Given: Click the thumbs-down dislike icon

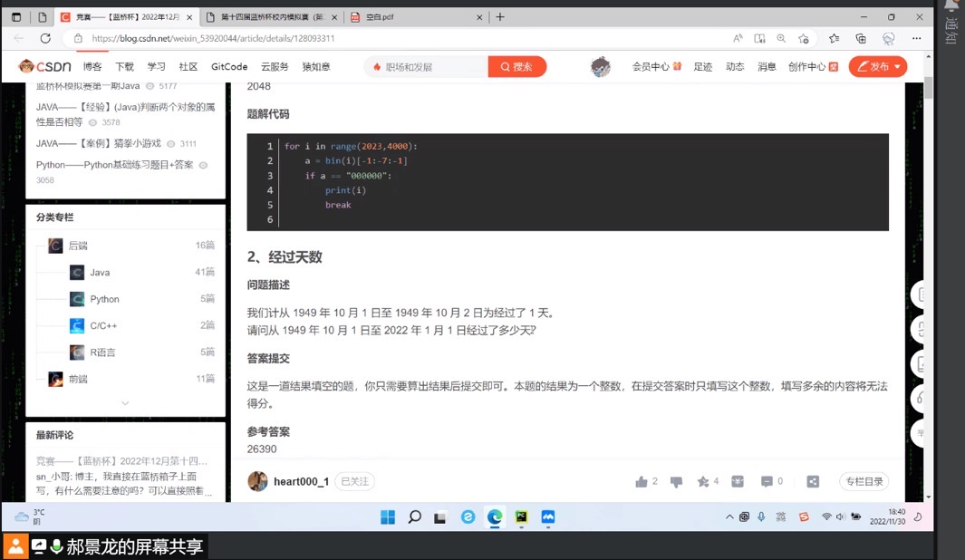Looking at the screenshot, I should [676, 482].
